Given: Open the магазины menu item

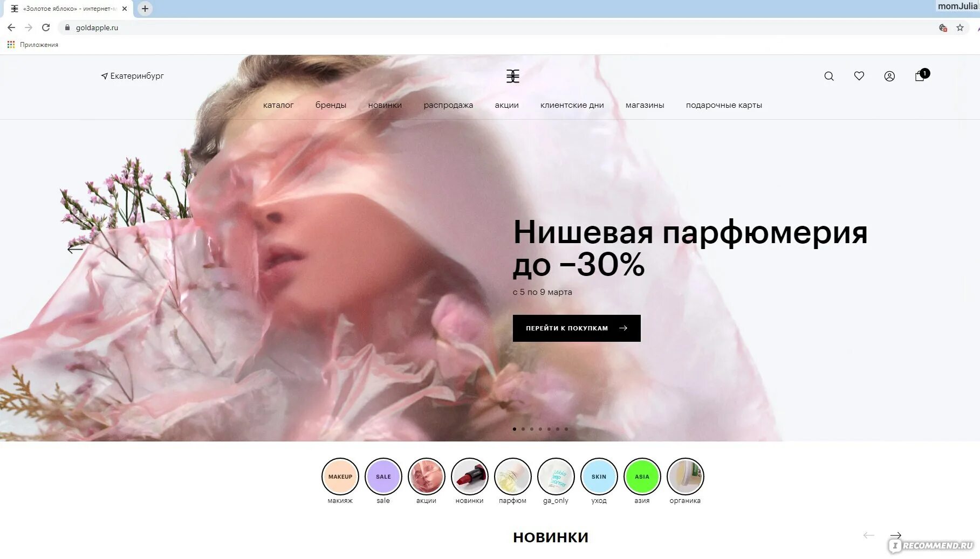Looking at the screenshot, I should click(x=645, y=105).
